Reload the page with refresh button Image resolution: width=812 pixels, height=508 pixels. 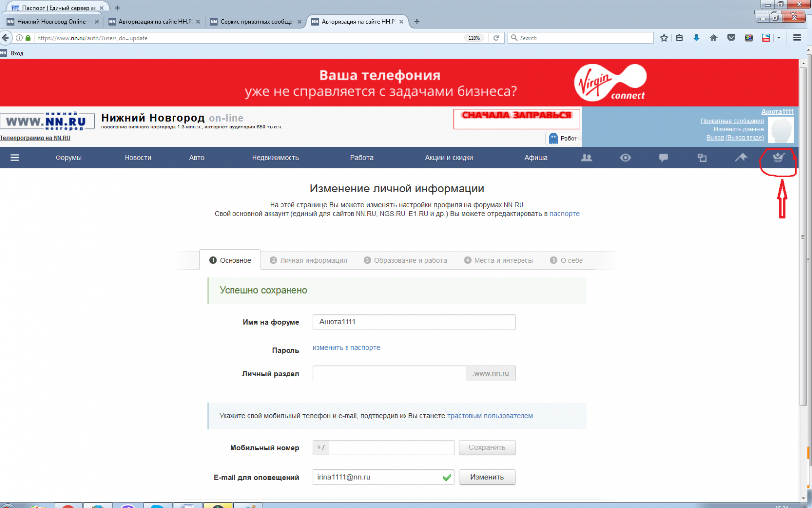[496, 38]
